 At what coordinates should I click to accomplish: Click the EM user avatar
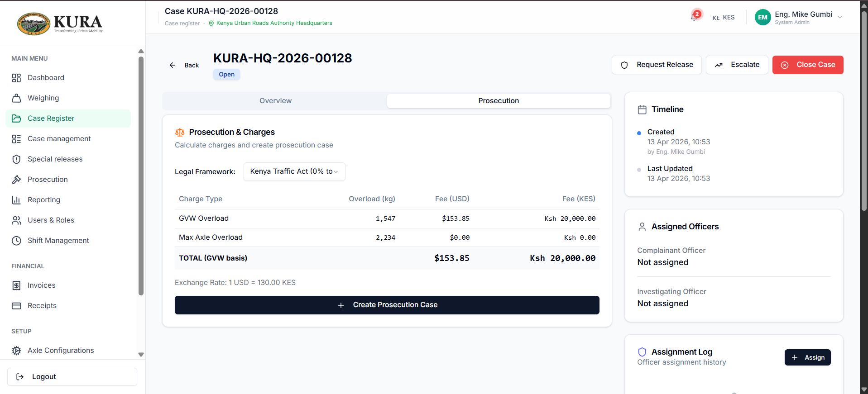(763, 17)
